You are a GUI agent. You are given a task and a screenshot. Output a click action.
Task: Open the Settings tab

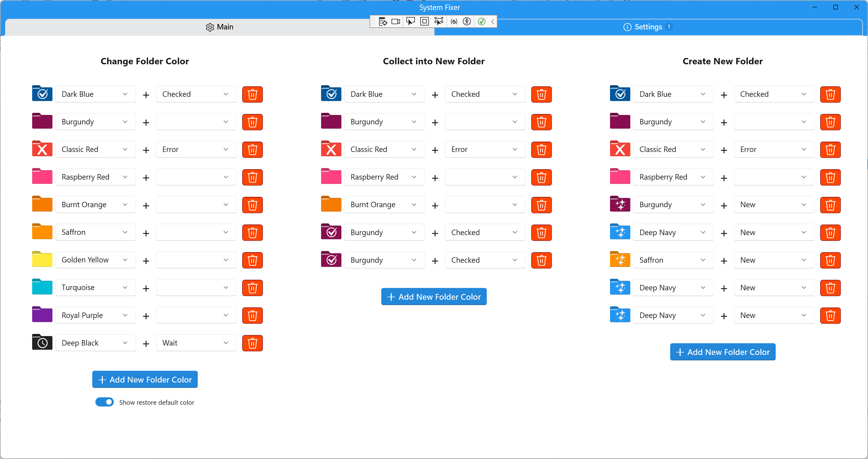point(647,27)
